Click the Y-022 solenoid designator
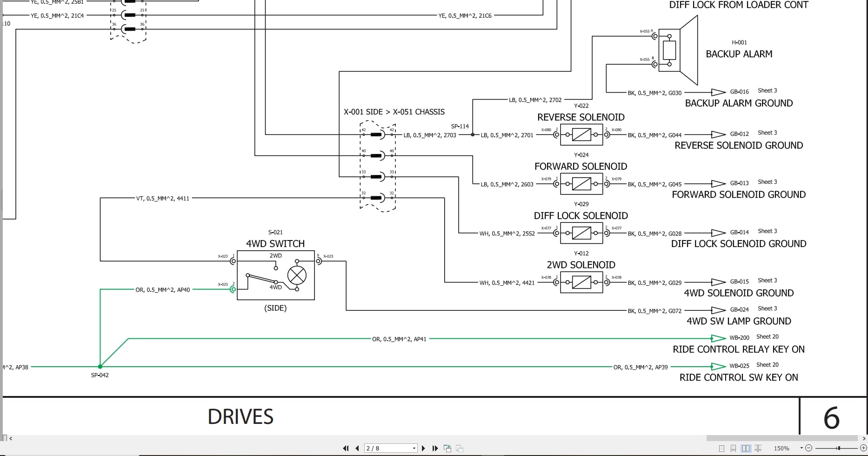 coord(581,106)
